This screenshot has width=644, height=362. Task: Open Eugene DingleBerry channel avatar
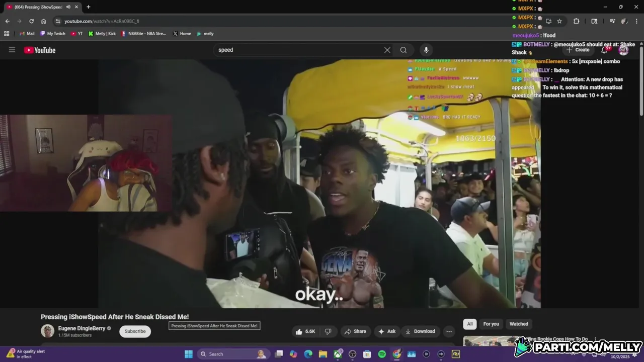pos(47,331)
